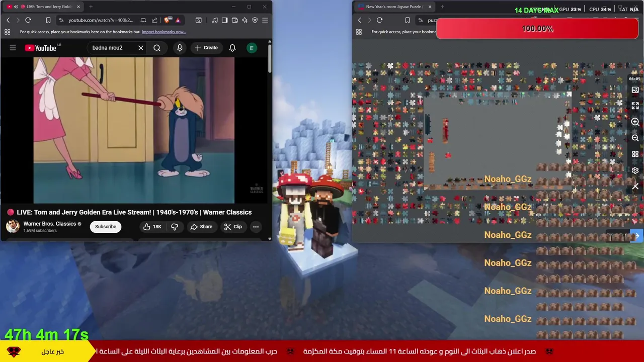Click the Tom and Jerry video player
This screenshot has width=644, height=362.
click(x=134, y=130)
